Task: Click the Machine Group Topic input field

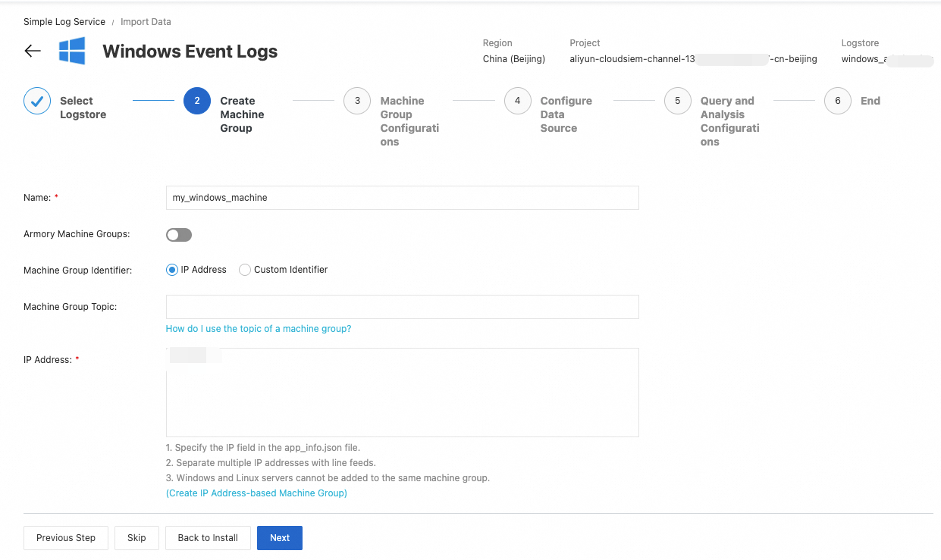Action: pos(402,307)
